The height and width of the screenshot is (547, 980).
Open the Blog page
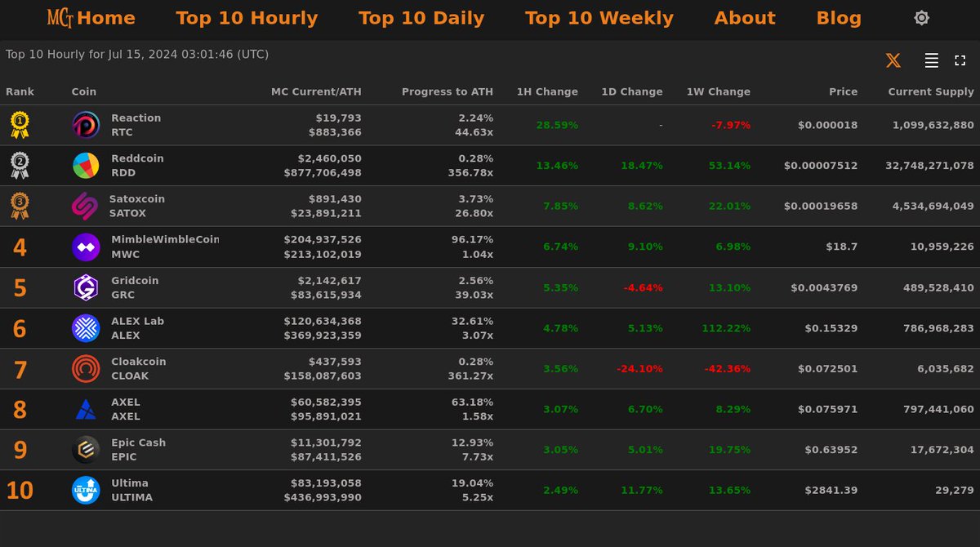839,18
